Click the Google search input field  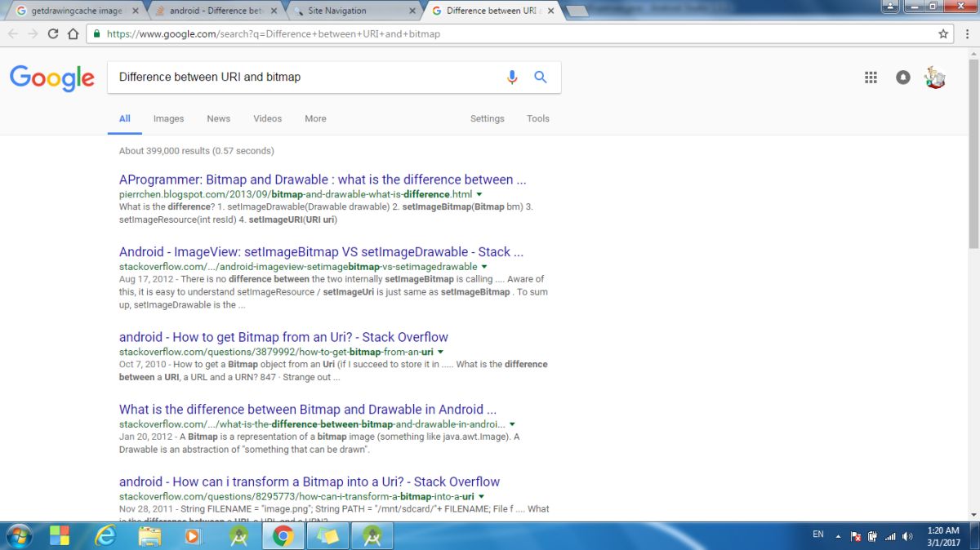[x=306, y=77]
